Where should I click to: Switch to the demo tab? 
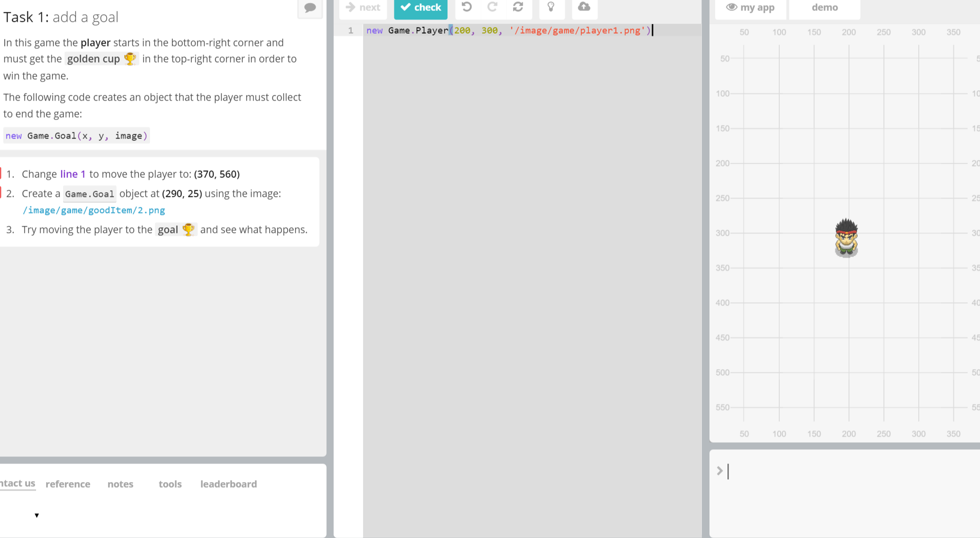pyautogui.click(x=824, y=8)
